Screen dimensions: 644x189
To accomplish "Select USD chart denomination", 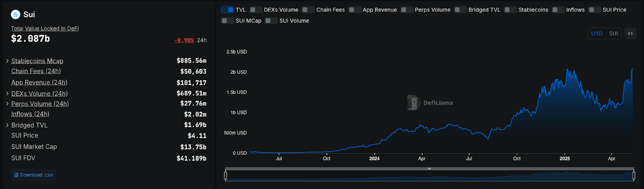I will pos(597,33).
